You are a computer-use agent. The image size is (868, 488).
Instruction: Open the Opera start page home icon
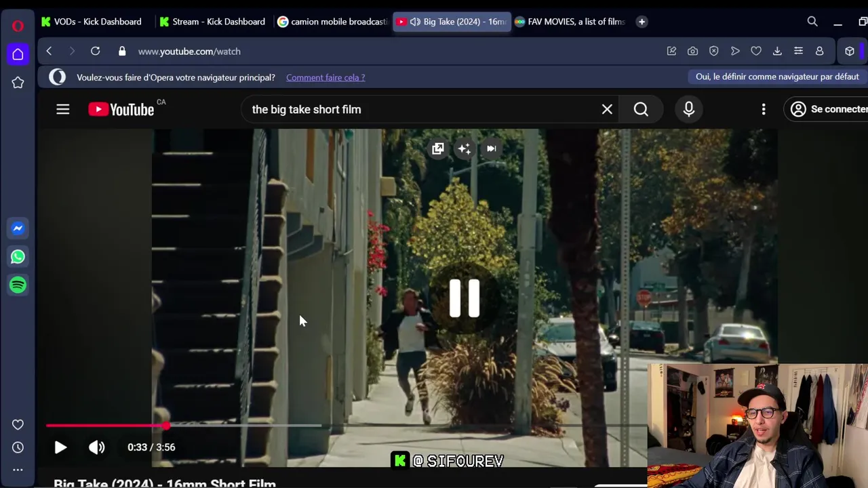click(x=18, y=54)
